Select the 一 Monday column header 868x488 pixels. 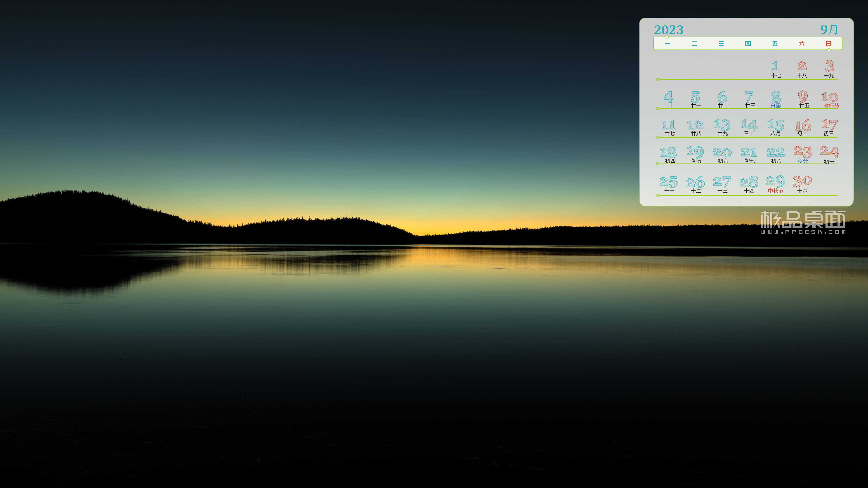coord(668,43)
